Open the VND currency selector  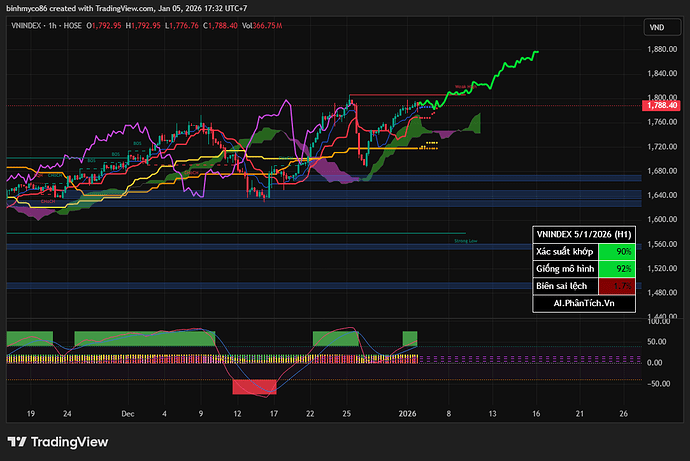pyautogui.click(x=657, y=27)
